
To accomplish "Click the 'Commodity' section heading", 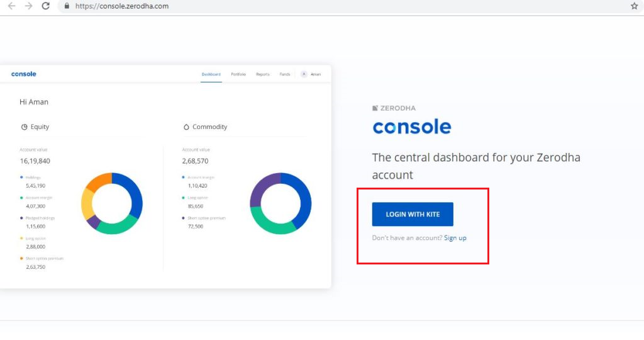I will click(x=210, y=127).
